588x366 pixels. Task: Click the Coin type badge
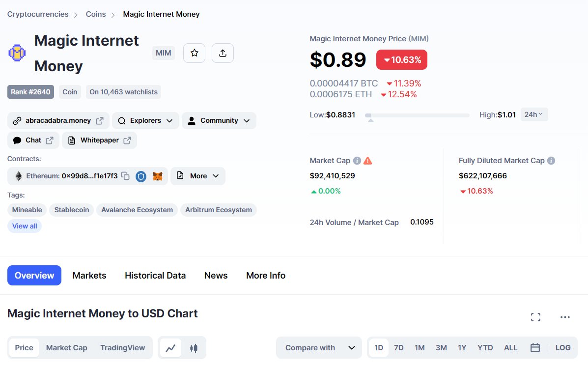coord(70,92)
